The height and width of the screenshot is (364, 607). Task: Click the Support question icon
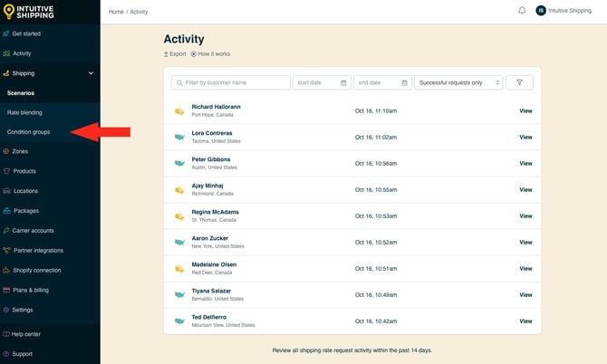(x=5, y=353)
